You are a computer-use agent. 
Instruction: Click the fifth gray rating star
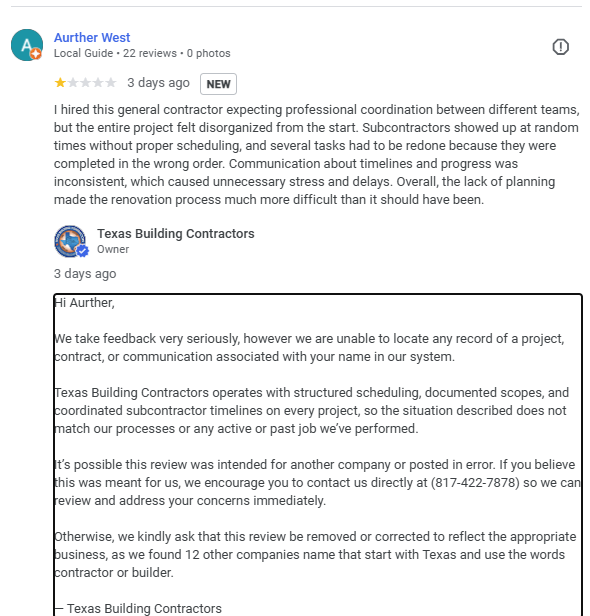click(111, 82)
